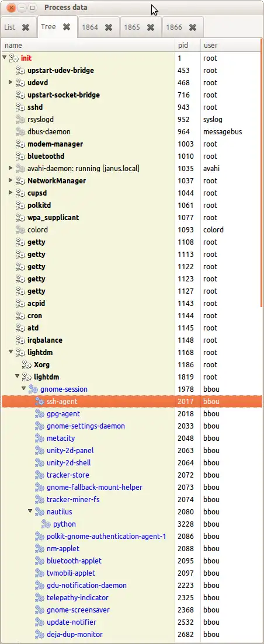Click the blue gear icon beside unity-2d-panel
Screen dimensions: 264x644
(40, 451)
